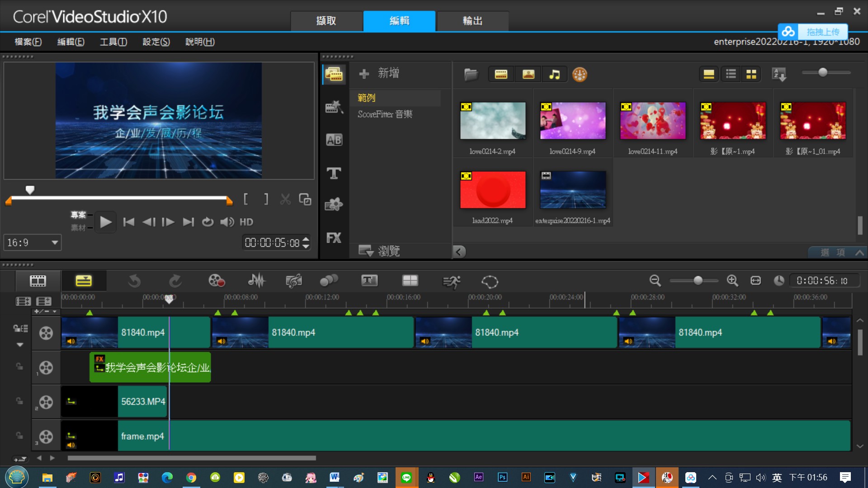The height and width of the screenshot is (488, 868).
Task: Open the Subtitle Editor
Action: pyautogui.click(x=369, y=281)
